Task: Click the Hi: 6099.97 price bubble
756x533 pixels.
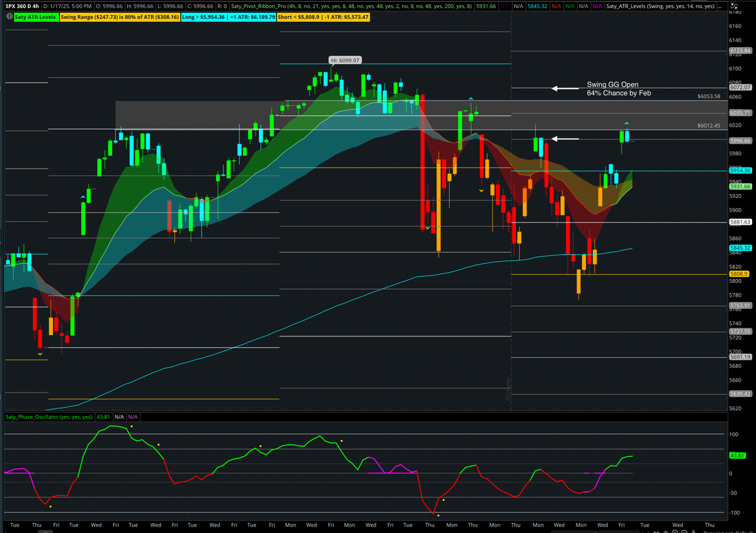Action: [x=344, y=60]
